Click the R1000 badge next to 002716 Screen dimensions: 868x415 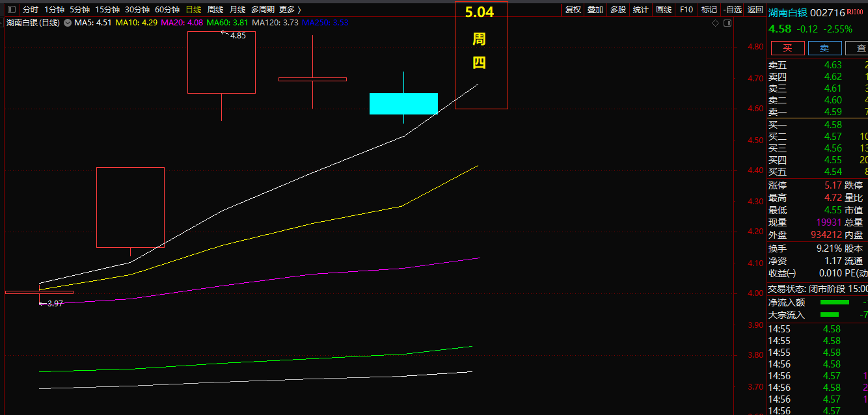click(855, 12)
